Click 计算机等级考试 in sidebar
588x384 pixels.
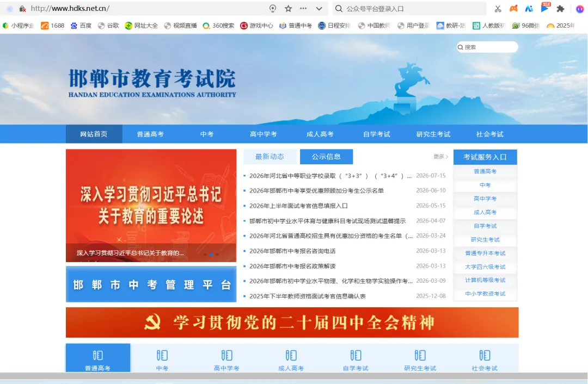click(485, 280)
